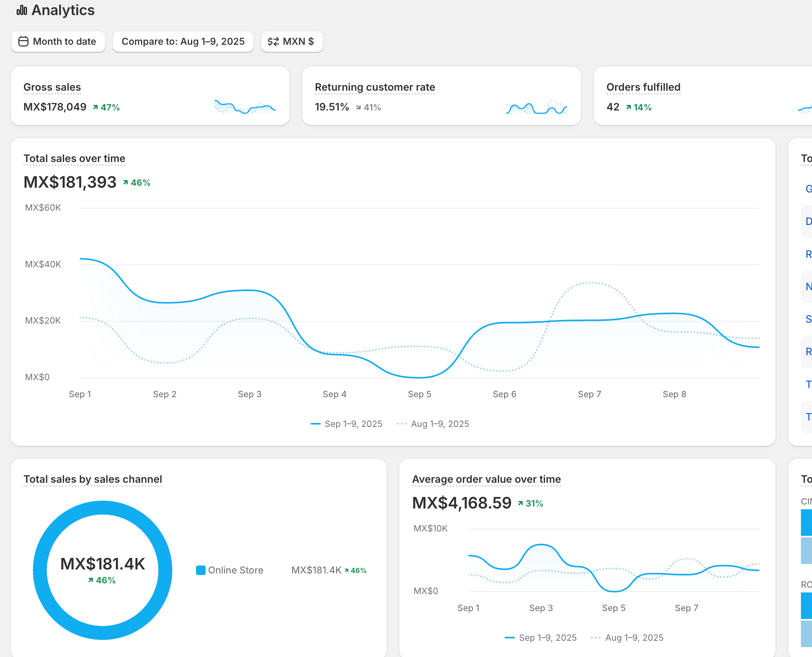The width and height of the screenshot is (812, 657).
Task: Click the Returning customer rate down arrow
Action: pyautogui.click(x=358, y=107)
